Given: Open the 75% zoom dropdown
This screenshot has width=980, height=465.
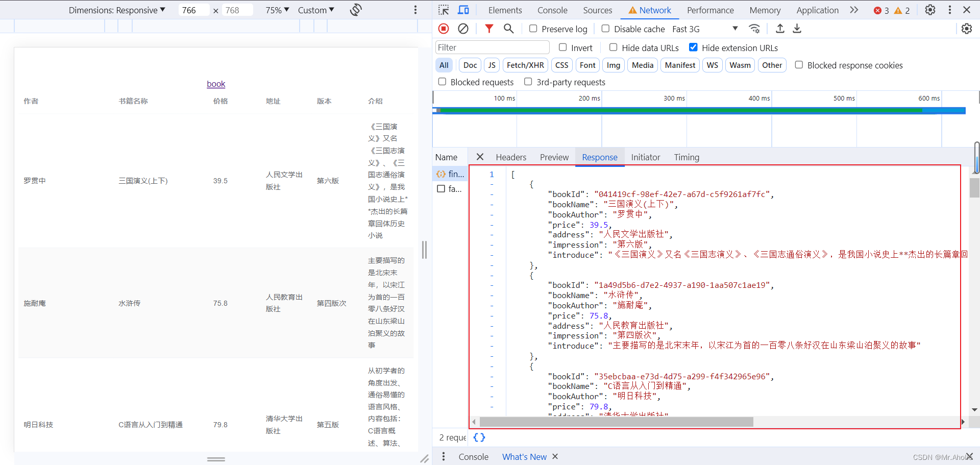Looking at the screenshot, I should tap(276, 10).
